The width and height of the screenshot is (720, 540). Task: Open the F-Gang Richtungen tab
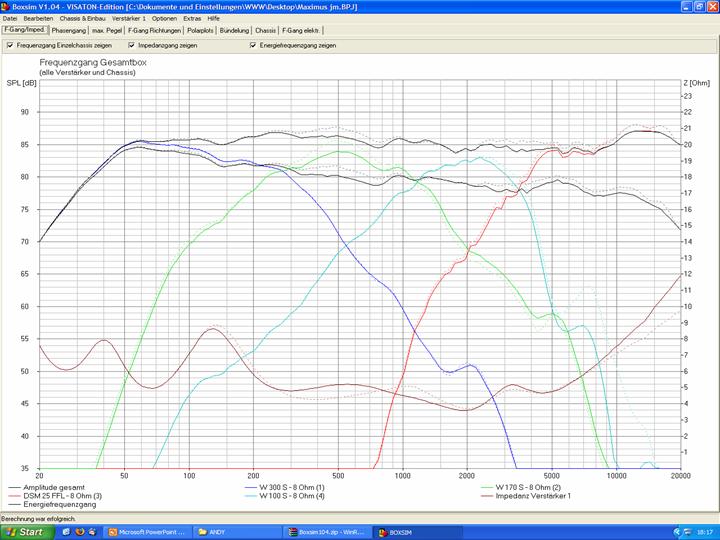tap(155, 30)
